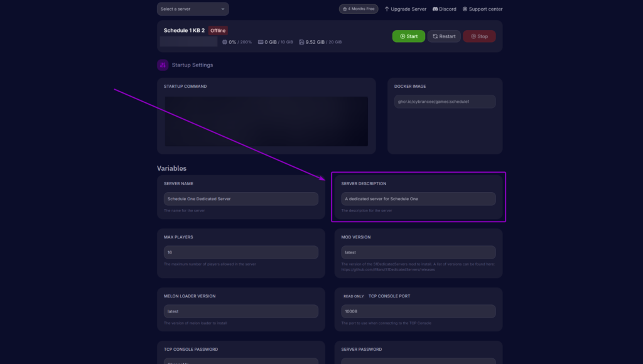Screen dimensions: 643x364
Task: Click the Server Name input field
Action: [241, 199]
